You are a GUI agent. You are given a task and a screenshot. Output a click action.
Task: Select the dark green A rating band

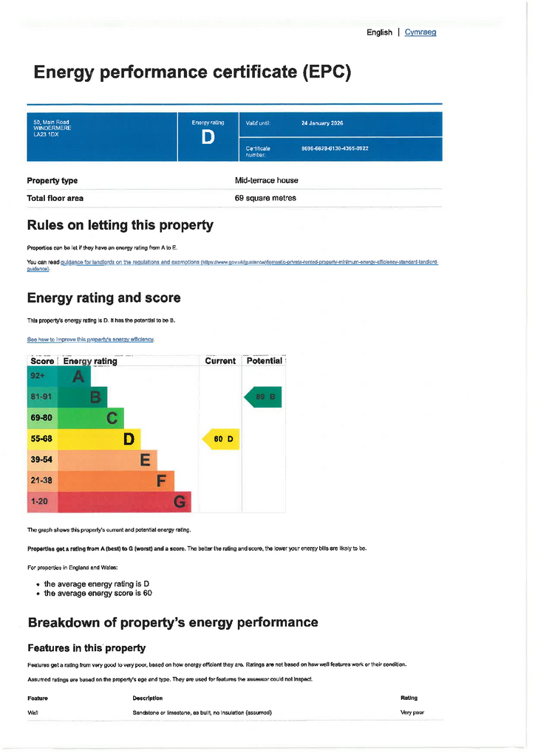click(59, 376)
